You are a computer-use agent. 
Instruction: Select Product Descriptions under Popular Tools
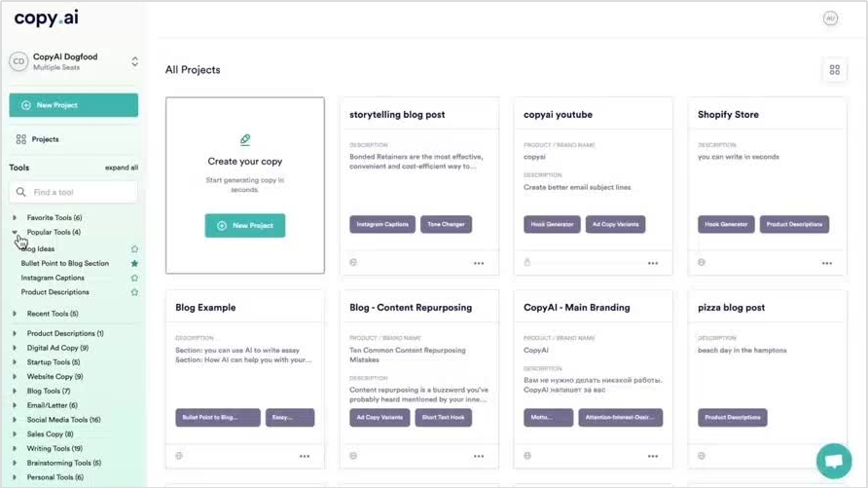(54, 292)
